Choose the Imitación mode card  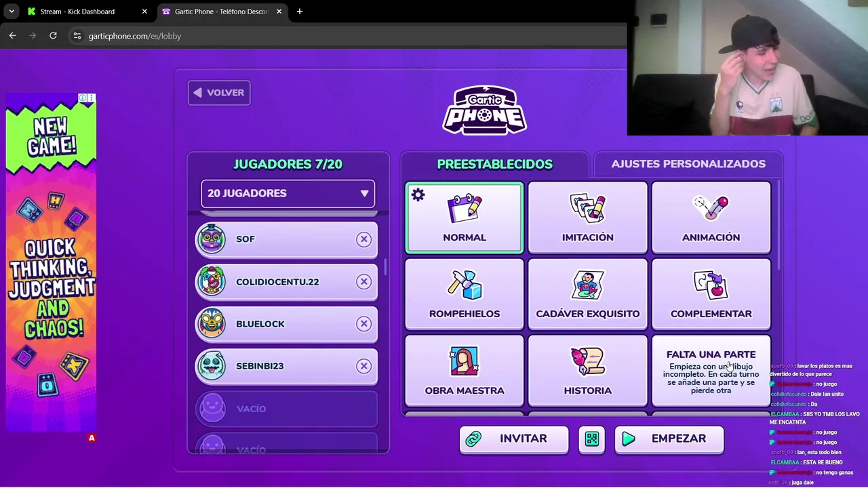click(x=588, y=218)
